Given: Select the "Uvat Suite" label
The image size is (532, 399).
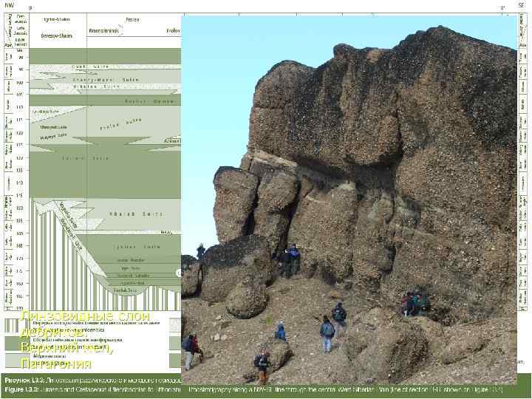Looking at the screenshot, I should point(91,66).
